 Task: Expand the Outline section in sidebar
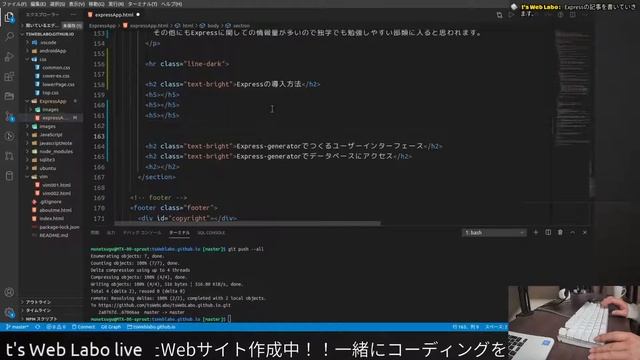click(51, 302)
